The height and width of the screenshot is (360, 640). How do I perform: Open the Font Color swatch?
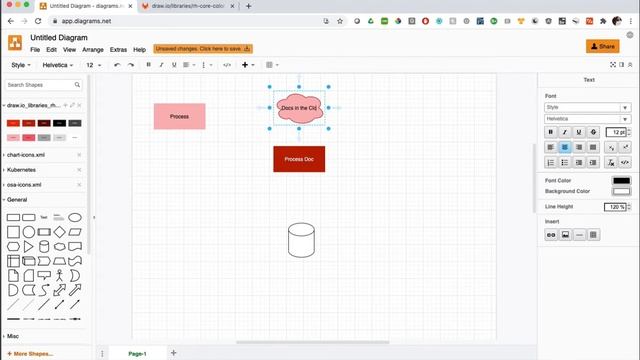621,180
